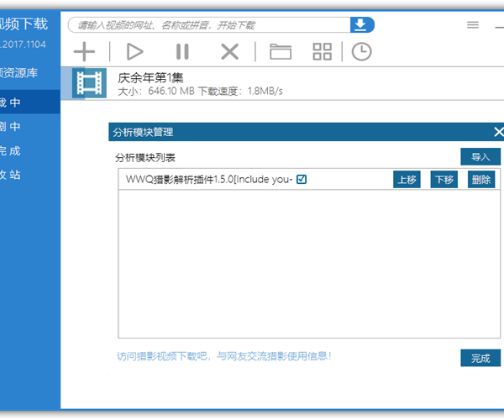Open the hamburger menu in title bar
504x420 pixels.
473,25
